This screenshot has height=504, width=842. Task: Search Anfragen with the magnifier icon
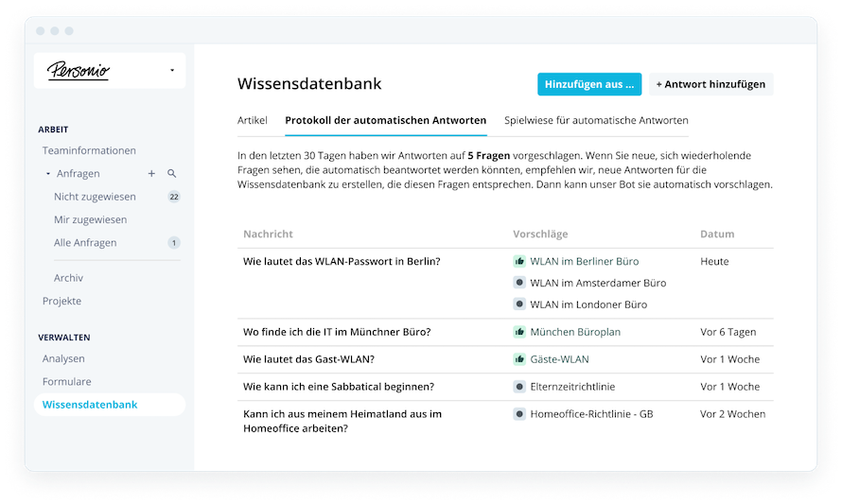coord(172,173)
